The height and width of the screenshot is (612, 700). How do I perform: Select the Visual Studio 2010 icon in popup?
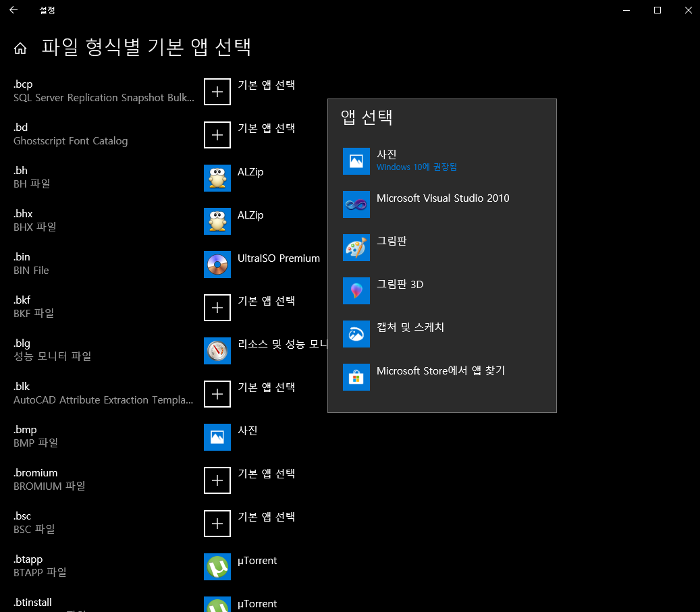coord(356,204)
